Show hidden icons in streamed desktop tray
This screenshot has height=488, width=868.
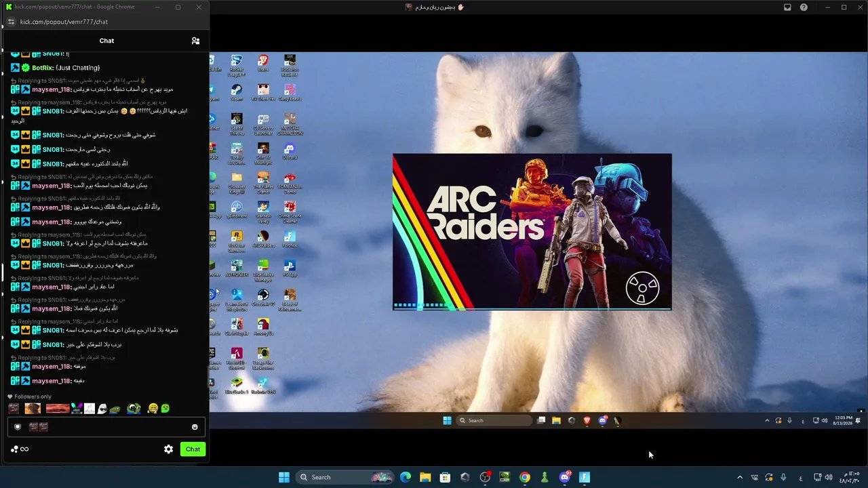[x=767, y=420]
